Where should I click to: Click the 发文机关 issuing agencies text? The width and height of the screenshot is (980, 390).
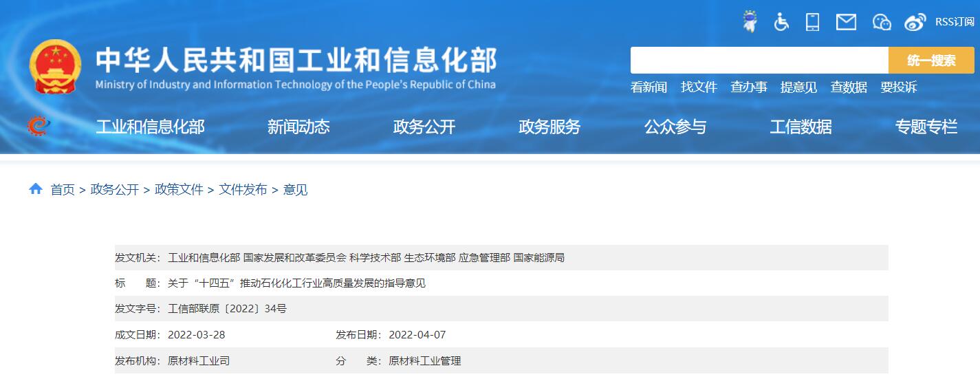click(366, 258)
